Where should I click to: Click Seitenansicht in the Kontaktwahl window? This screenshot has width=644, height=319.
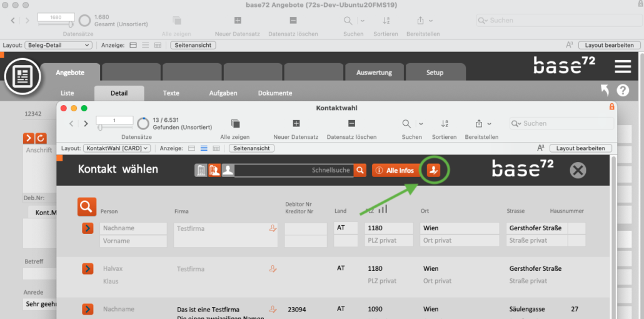[x=251, y=148]
